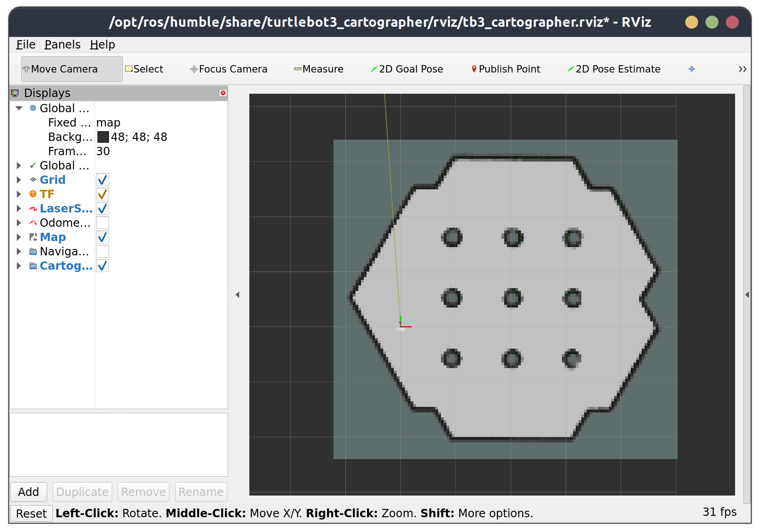
Task: Collapse the Global Options section
Action: [19, 109]
